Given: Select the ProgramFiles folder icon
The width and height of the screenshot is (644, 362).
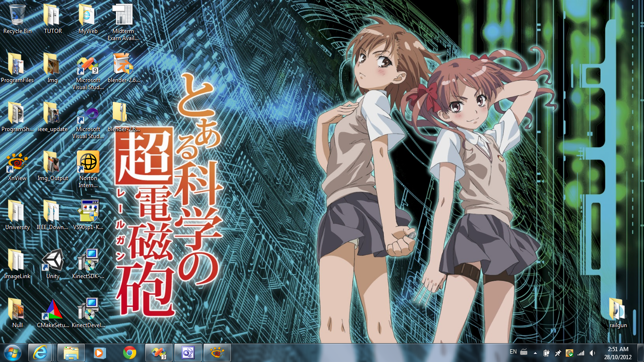Looking at the screenshot, I should pos(17,68).
